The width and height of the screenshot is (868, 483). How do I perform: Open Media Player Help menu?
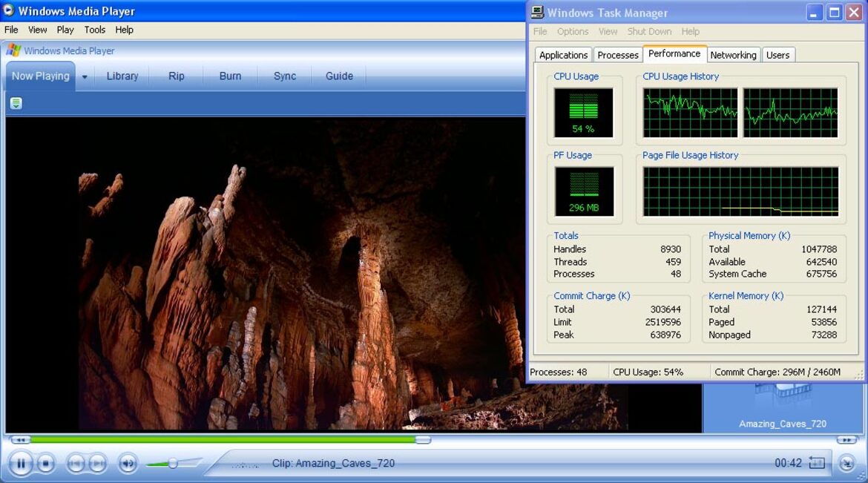(124, 30)
